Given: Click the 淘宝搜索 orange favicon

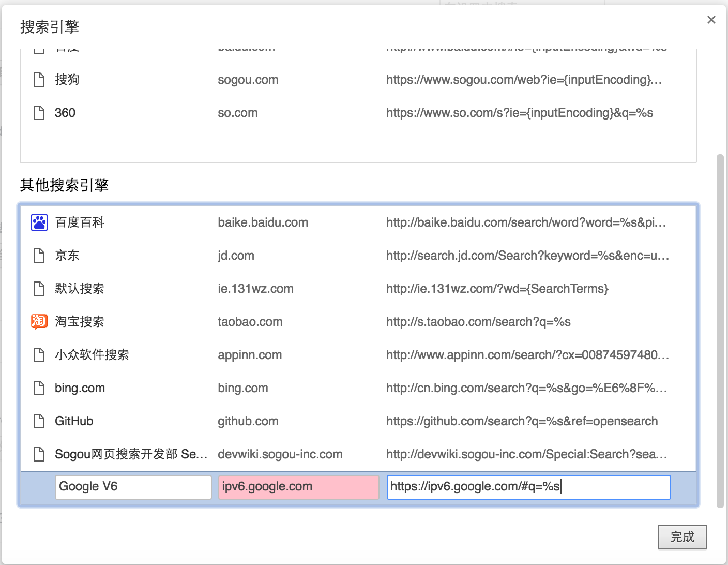Looking at the screenshot, I should 39,321.
